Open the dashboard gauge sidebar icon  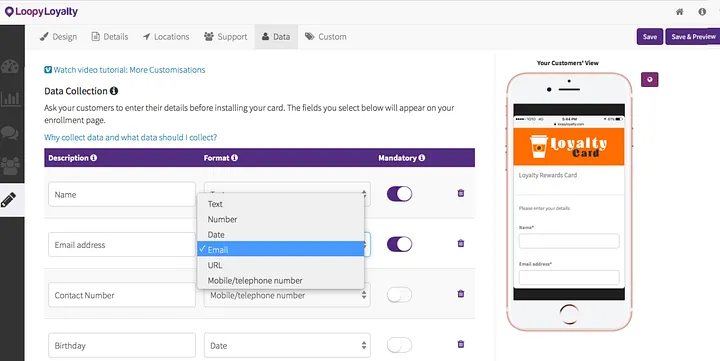10,67
